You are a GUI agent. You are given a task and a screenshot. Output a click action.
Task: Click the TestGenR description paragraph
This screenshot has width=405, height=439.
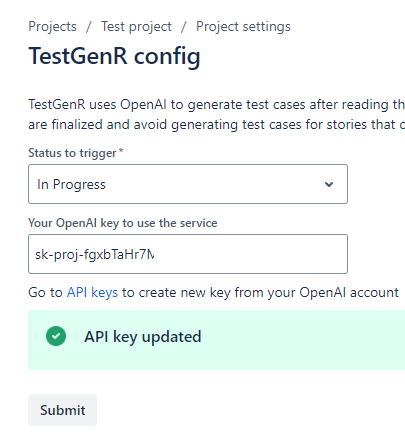pyautogui.click(x=217, y=114)
